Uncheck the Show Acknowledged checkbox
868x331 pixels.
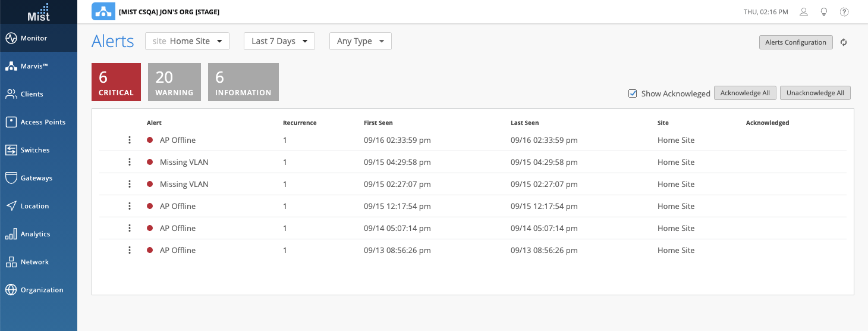pyautogui.click(x=633, y=93)
